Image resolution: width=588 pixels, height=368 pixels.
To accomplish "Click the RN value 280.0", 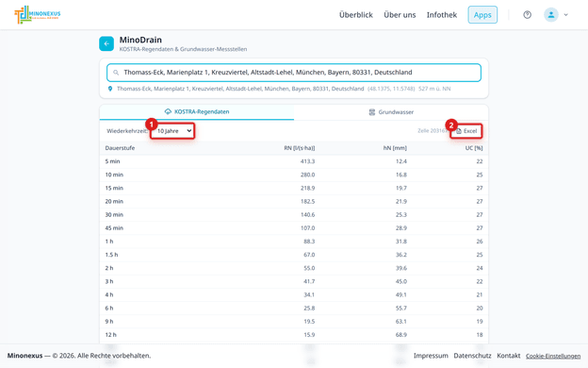I will [x=307, y=175].
